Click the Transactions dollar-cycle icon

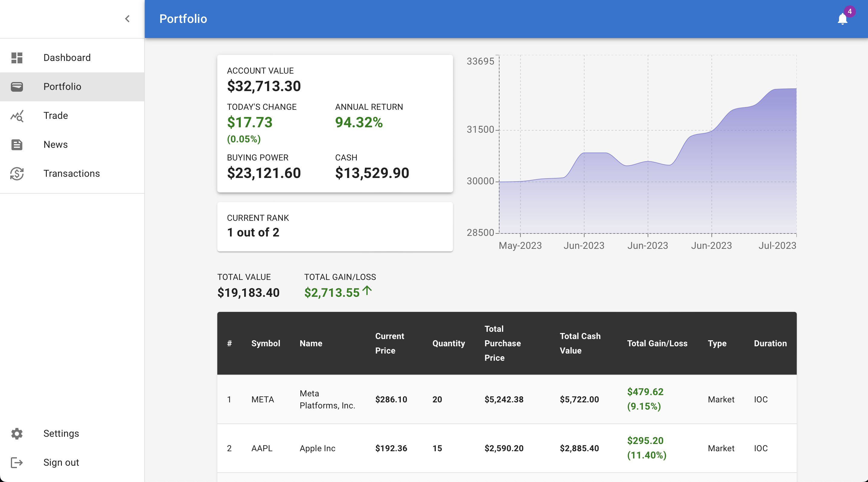click(x=17, y=173)
